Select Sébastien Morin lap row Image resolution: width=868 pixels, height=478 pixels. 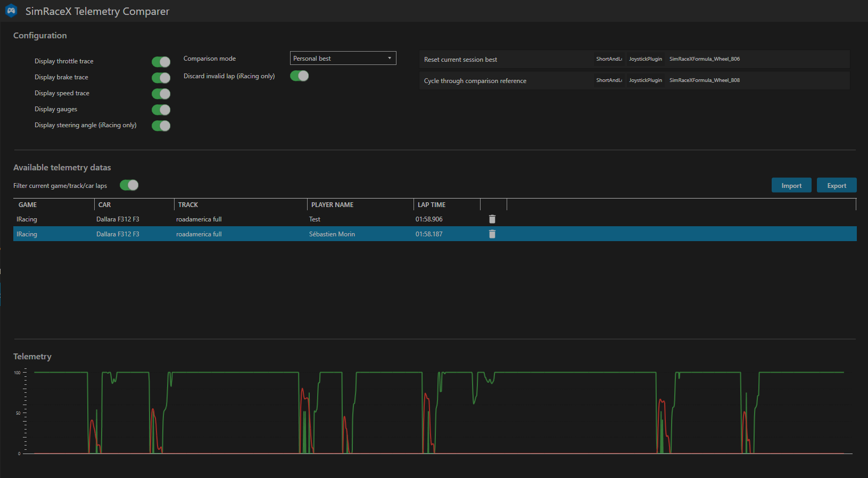click(435, 234)
